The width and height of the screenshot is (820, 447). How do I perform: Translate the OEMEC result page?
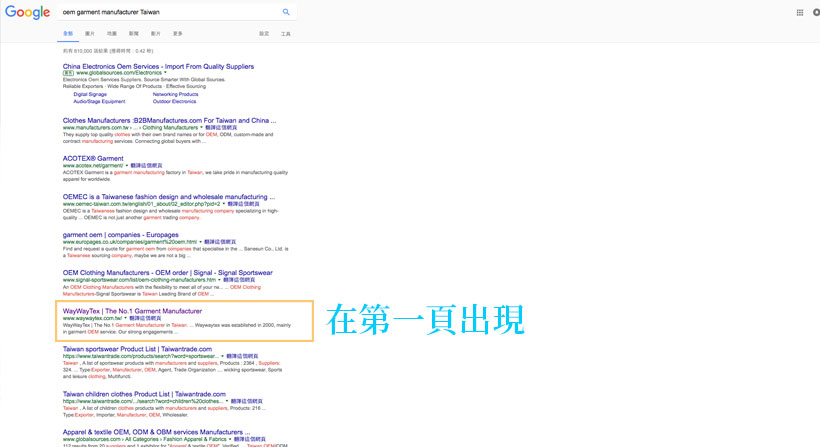click(x=243, y=204)
